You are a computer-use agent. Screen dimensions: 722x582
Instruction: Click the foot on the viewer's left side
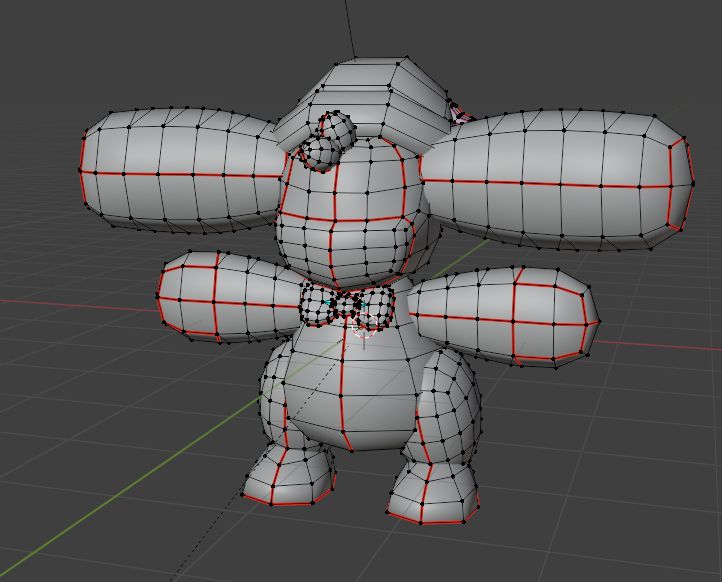pyautogui.click(x=289, y=477)
